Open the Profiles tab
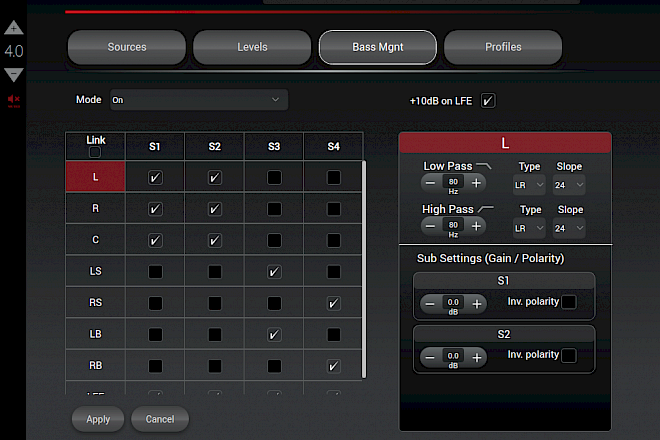 point(503,47)
